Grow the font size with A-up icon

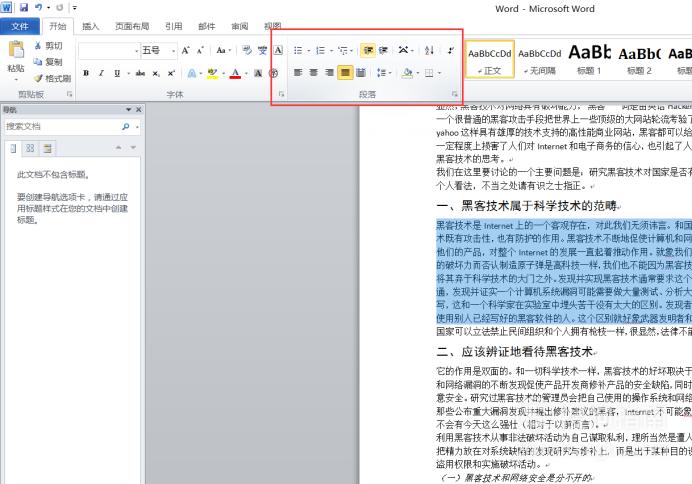(x=186, y=50)
